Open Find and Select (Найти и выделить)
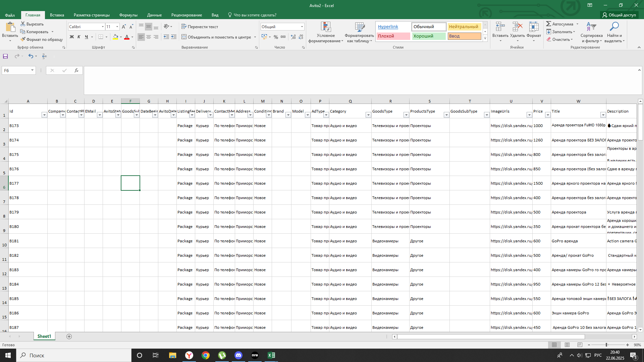The width and height of the screenshot is (644, 362). pyautogui.click(x=614, y=33)
